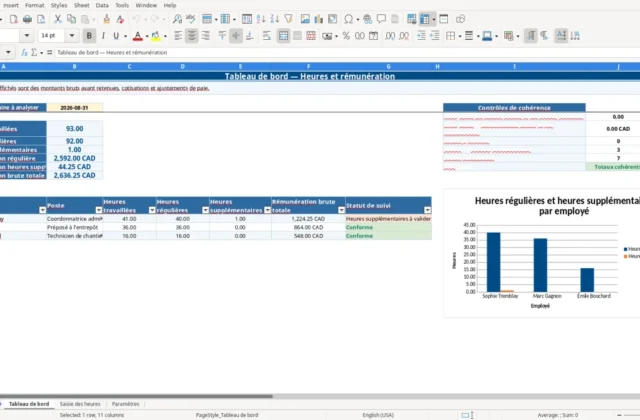
Task: Open Heures travaillées filter dropdown
Action: (x=152, y=210)
